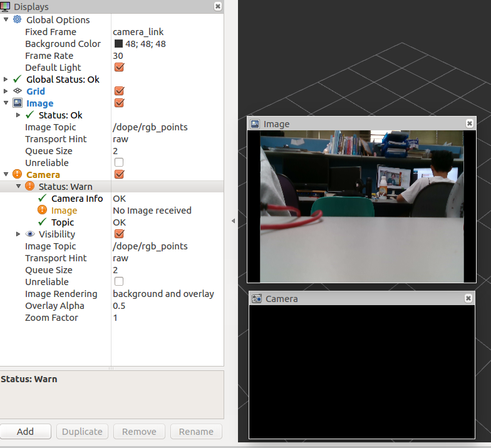Select the Image No Image received row

tap(111, 211)
